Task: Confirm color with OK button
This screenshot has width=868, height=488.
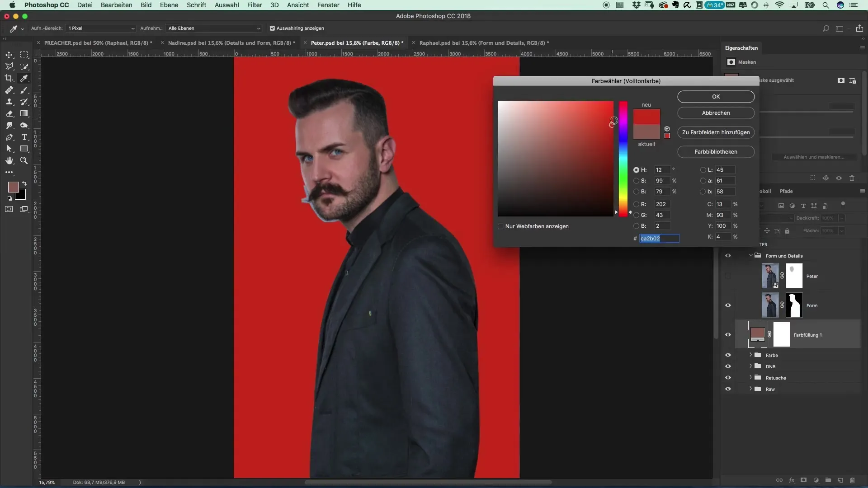Action: pos(716,97)
